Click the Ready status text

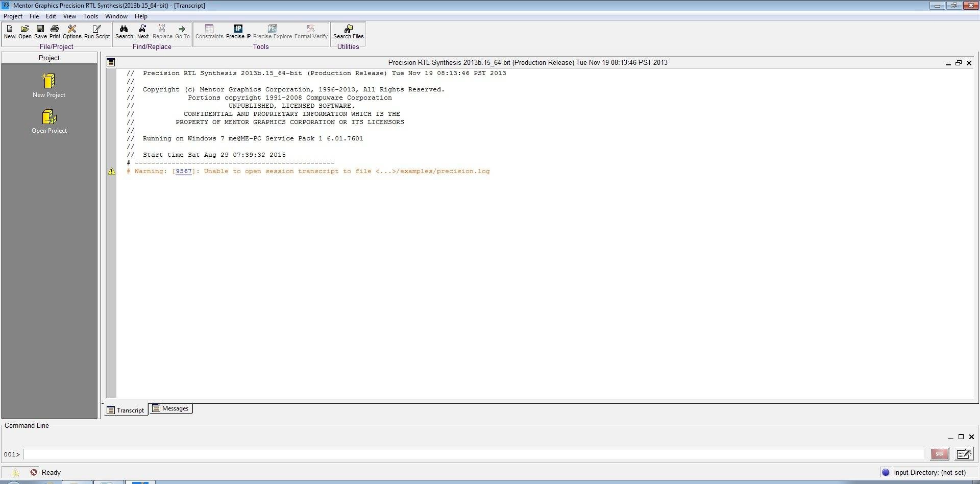51,473
